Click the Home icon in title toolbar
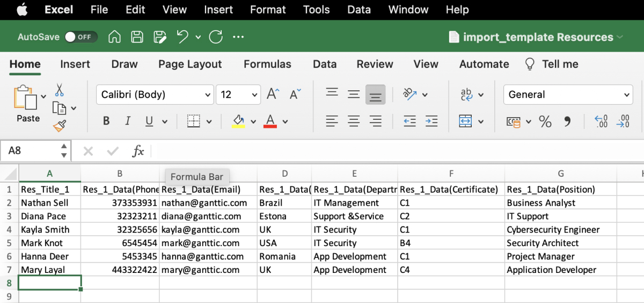 [114, 37]
